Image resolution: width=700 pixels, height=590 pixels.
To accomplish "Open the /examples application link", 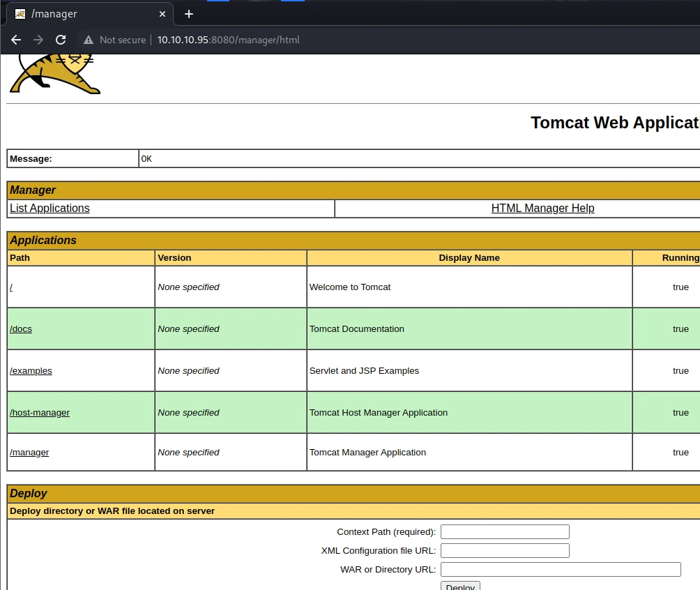I will 31,371.
